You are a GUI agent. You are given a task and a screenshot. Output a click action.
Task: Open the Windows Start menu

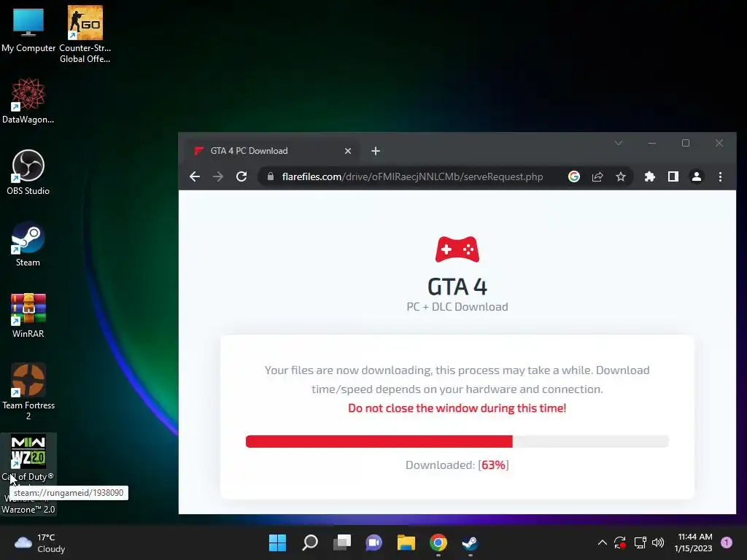pyautogui.click(x=277, y=542)
